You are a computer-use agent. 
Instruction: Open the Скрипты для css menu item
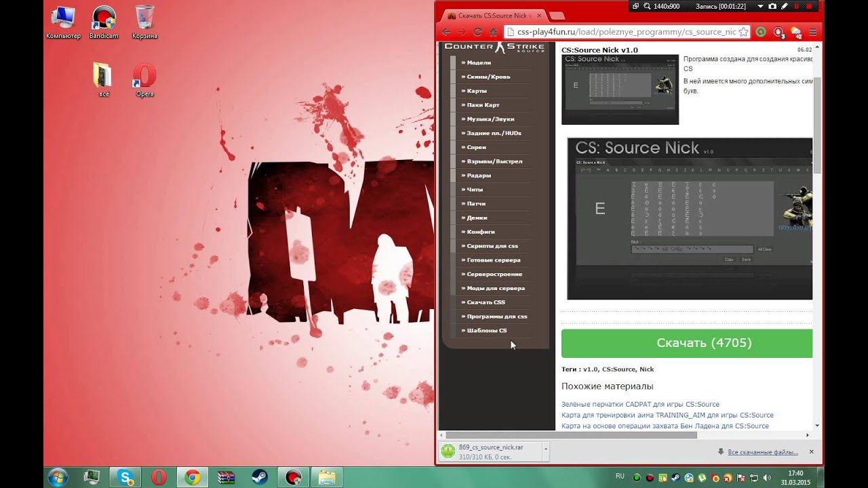point(492,246)
